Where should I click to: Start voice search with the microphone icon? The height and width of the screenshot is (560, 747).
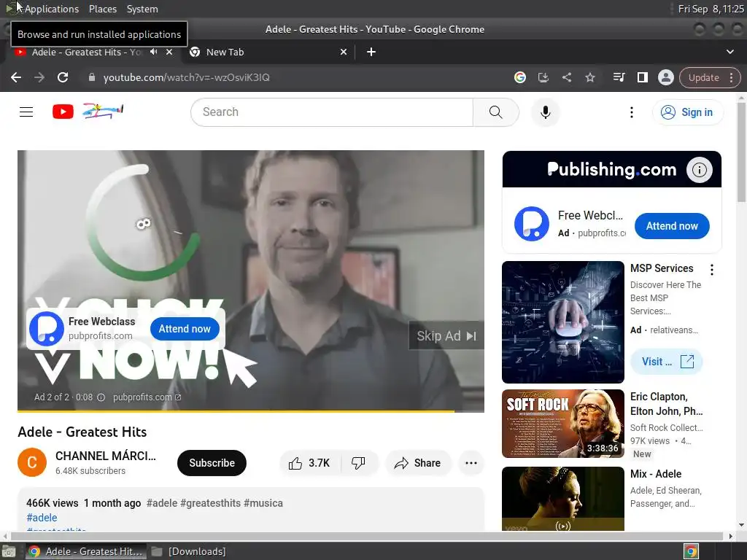[546, 112]
